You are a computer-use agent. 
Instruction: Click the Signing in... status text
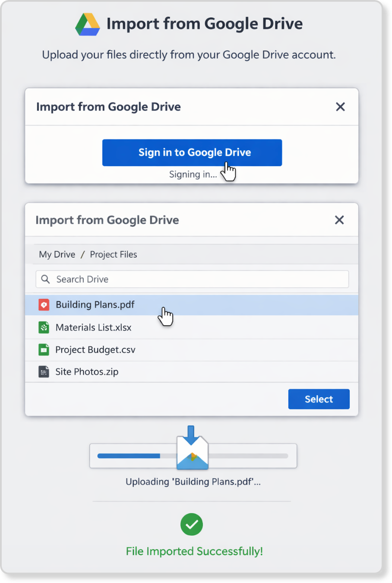coord(193,174)
